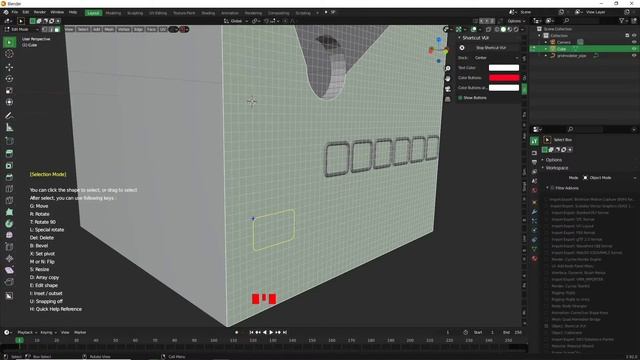Open Global transform orientation dropdown
640x360 pixels.
236,21
